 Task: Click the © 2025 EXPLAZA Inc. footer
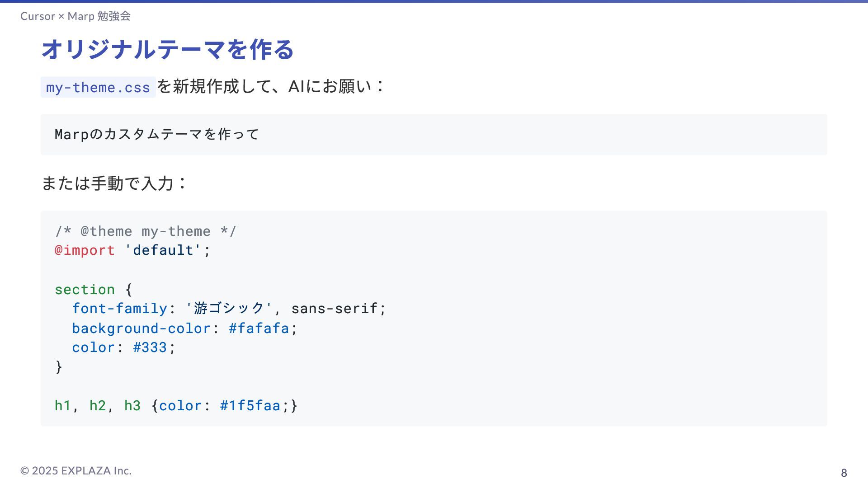[76, 471]
